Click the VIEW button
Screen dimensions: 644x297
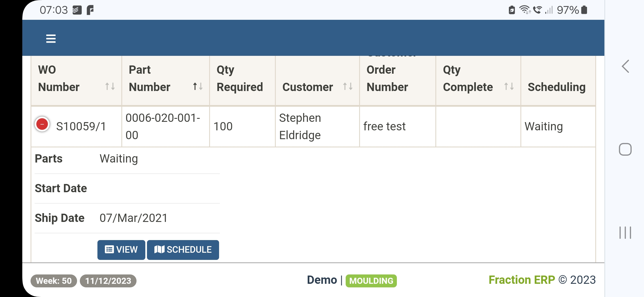point(121,250)
